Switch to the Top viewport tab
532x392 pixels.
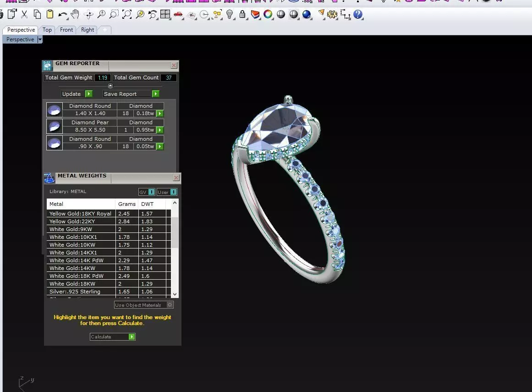47,30
